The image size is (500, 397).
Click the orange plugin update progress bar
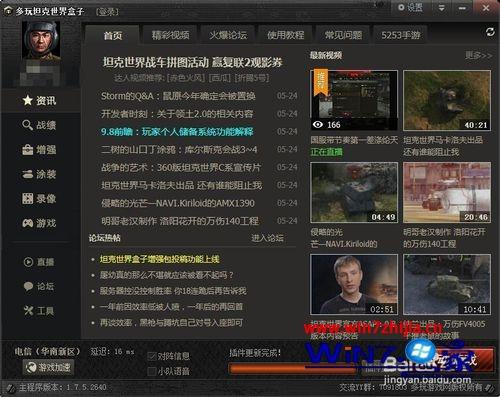[x=292, y=368]
